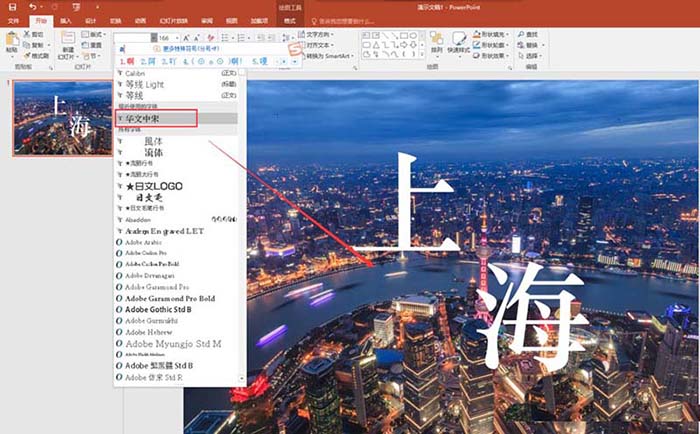Click the Format Painter brush icon
This screenshot has width=700, height=434.
click(x=27, y=56)
